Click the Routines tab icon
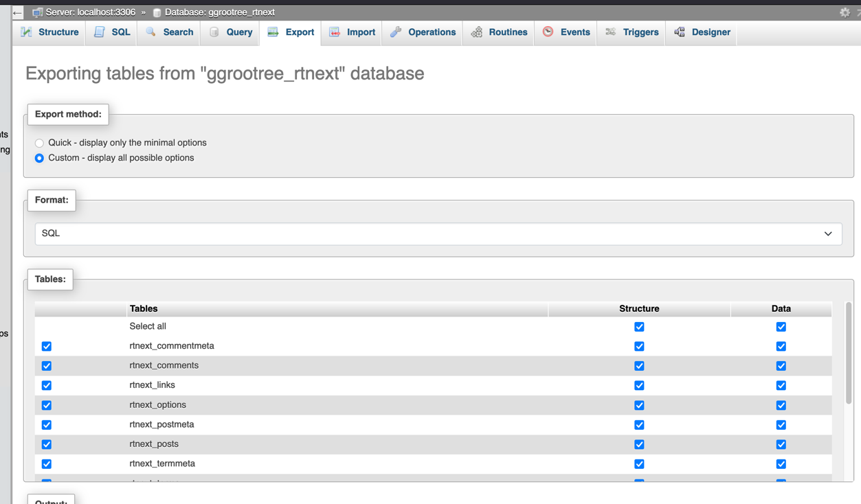Image resolution: width=861 pixels, height=504 pixels. tap(477, 32)
